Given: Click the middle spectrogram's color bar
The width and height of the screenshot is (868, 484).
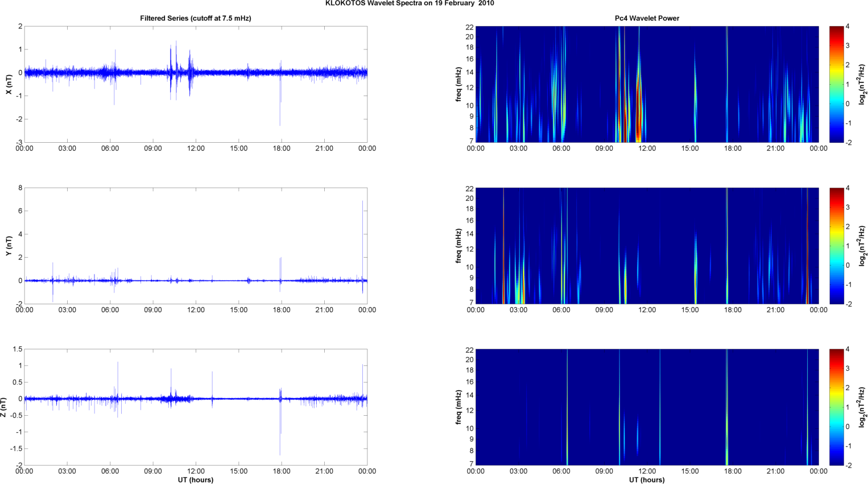Looking at the screenshot, I should (x=836, y=246).
